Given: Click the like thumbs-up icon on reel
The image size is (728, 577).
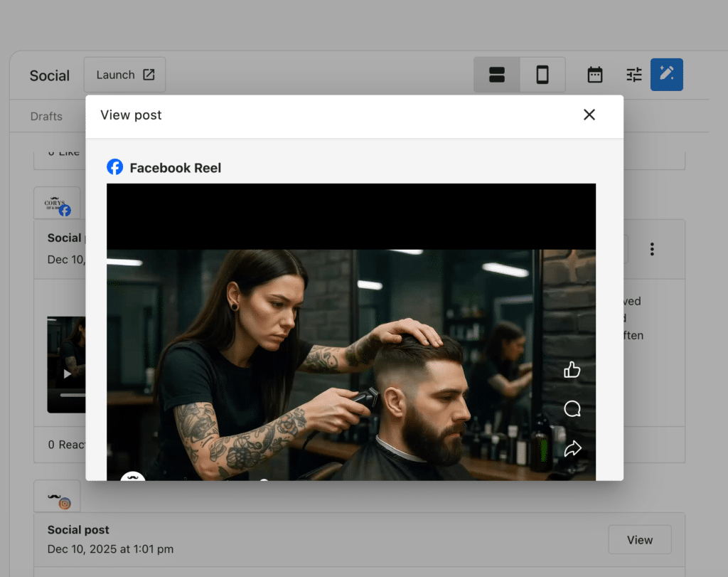Looking at the screenshot, I should point(572,370).
